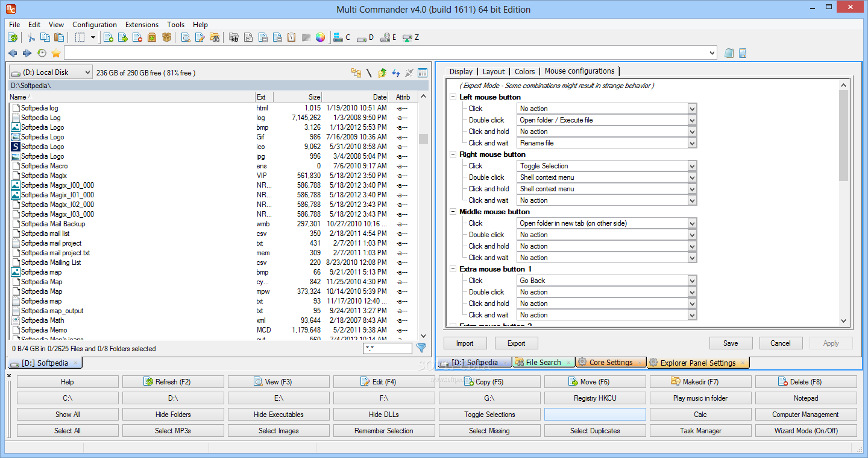Collapse the Left mouse button section

[453, 97]
